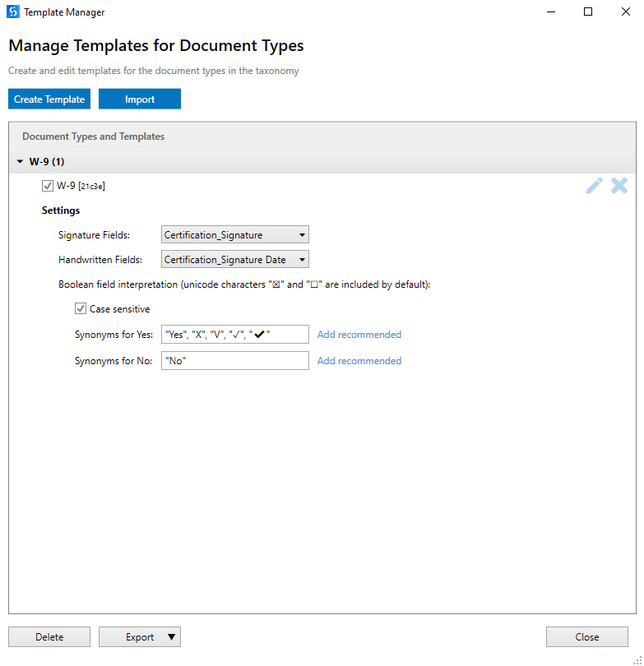Click the Delete button

[x=49, y=636]
